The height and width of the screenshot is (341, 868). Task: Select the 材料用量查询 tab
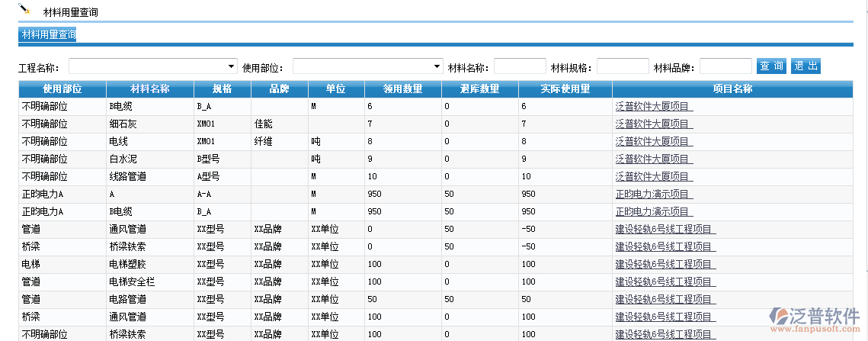tap(48, 34)
